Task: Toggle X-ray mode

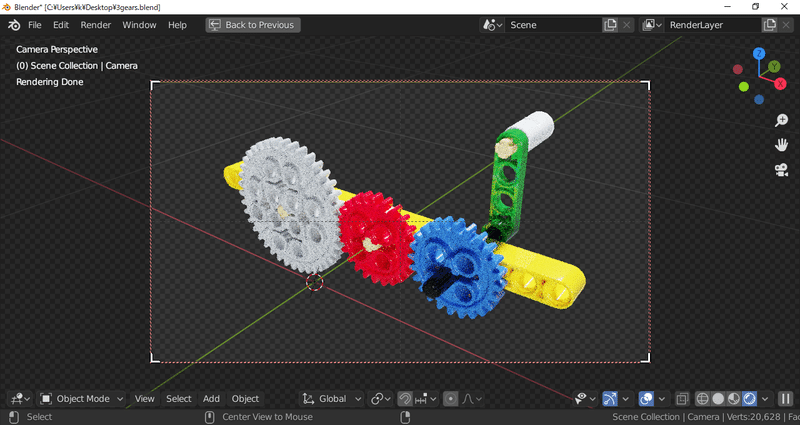Action: 682,399
